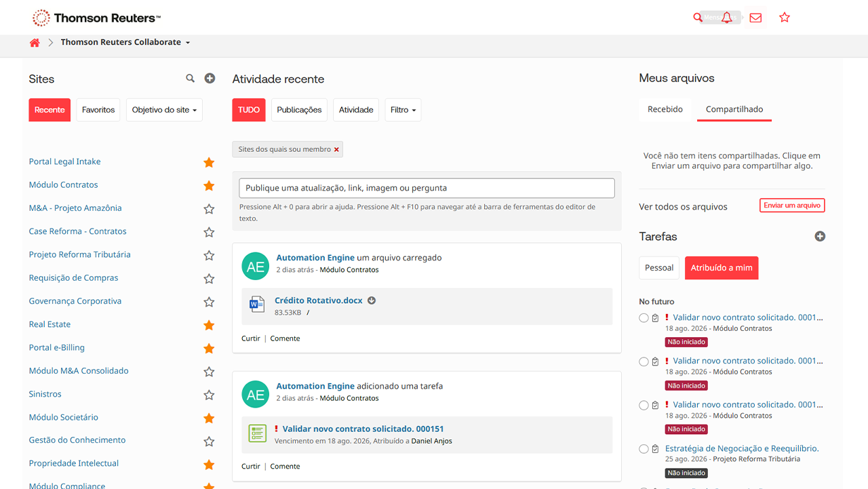
Task: Open the Daniel Anjos profile link
Action: click(432, 441)
